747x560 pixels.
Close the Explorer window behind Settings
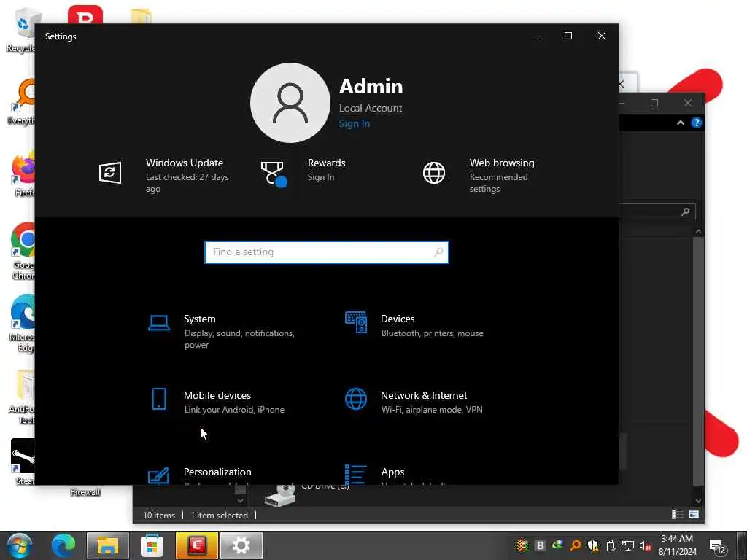(687, 103)
